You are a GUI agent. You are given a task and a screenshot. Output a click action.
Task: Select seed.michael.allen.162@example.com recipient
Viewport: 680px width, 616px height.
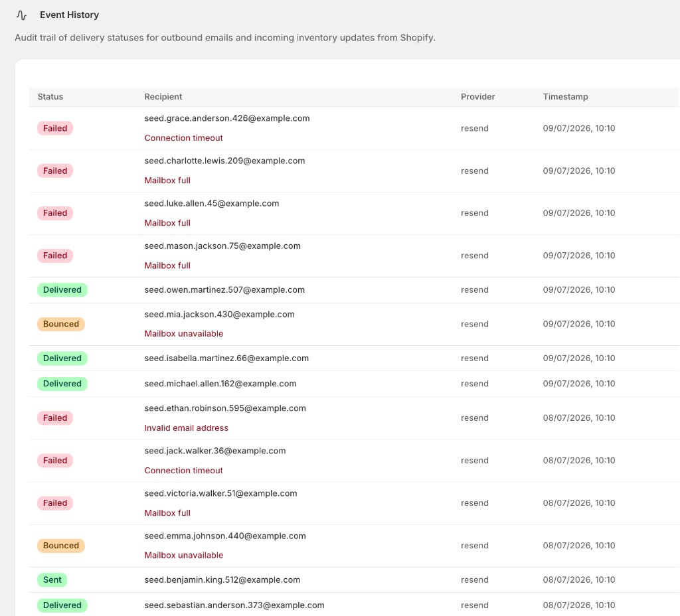[x=220, y=384]
